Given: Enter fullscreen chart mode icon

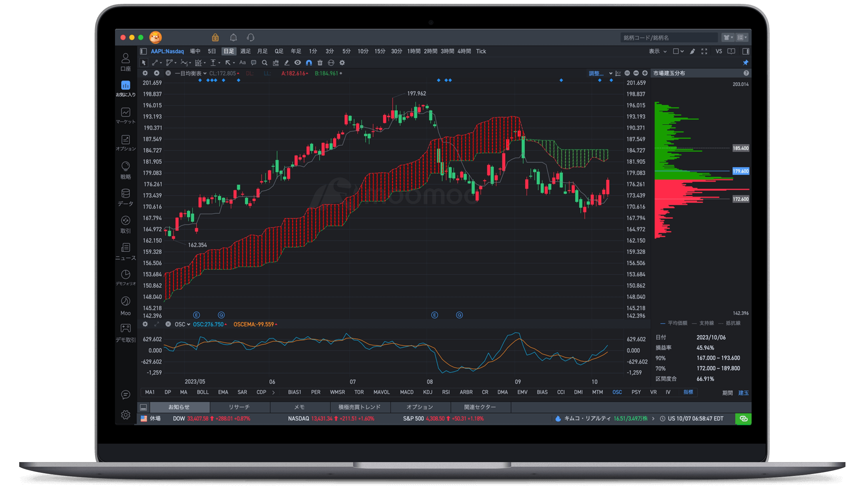Looking at the screenshot, I should (x=704, y=51).
